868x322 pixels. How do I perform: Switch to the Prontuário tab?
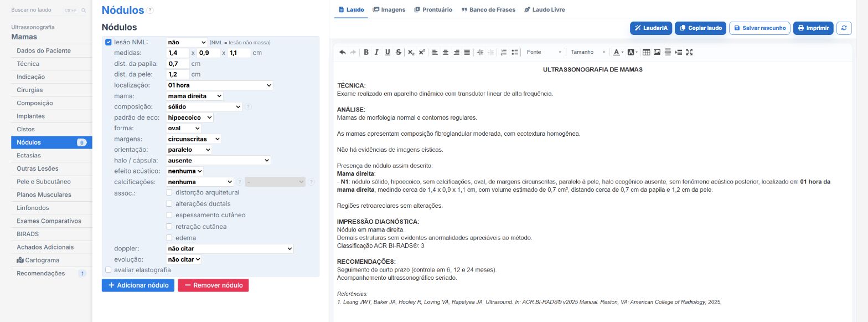click(x=433, y=10)
